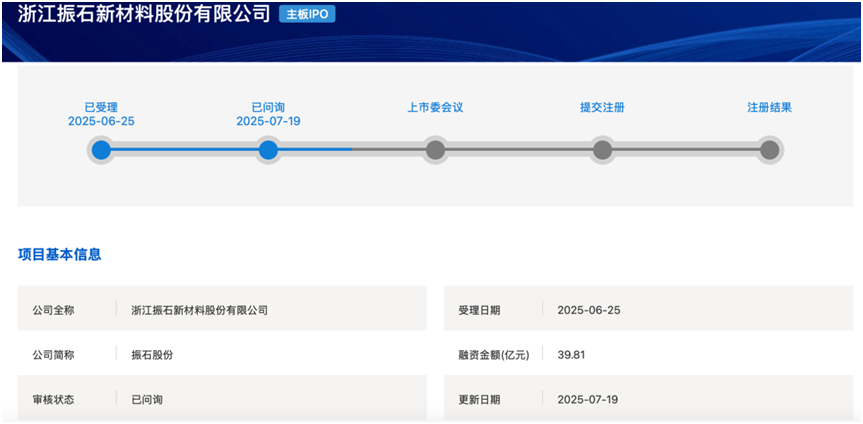The width and height of the screenshot is (863, 424).
Task: Select the 上市委会议 stage label
Action: [x=435, y=107]
